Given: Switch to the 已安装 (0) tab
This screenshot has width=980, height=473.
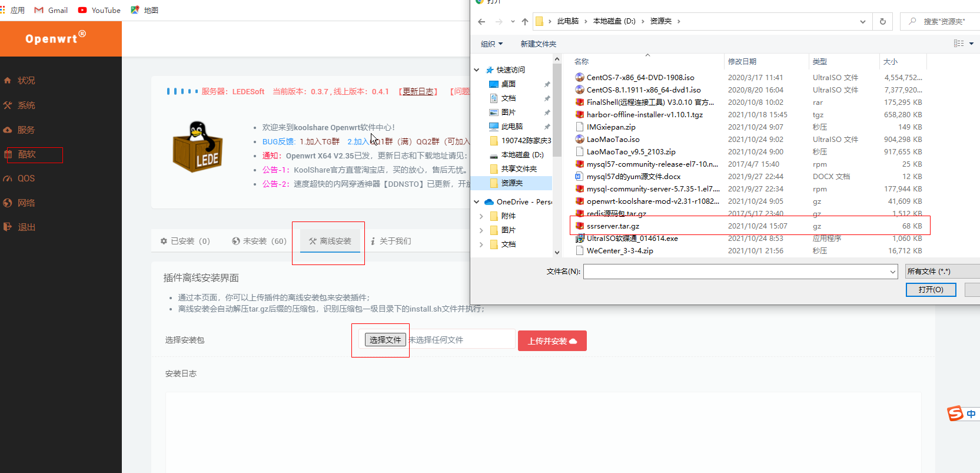Looking at the screenshot, I should click(x=185, y=241).
